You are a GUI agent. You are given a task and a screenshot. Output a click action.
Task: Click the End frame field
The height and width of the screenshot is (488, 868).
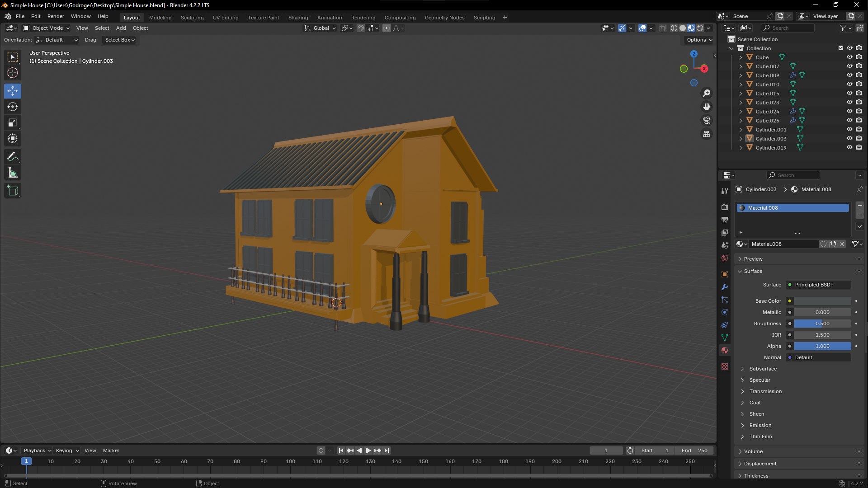click(694, 450)
